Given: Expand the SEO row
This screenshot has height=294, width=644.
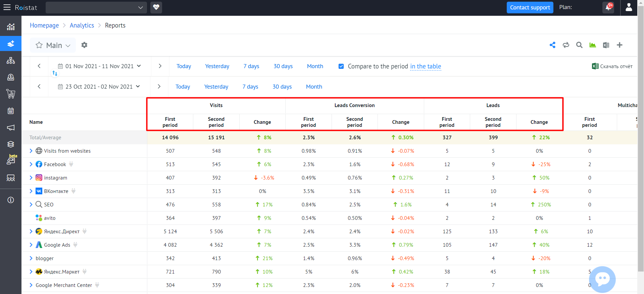Looking at the screenshot, I should click(x=31, y=204).
